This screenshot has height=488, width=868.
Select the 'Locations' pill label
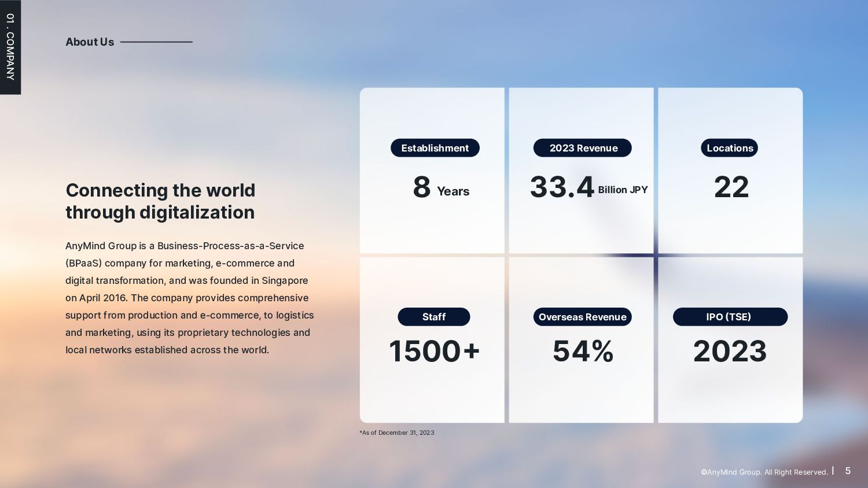[x=730, y=148]
